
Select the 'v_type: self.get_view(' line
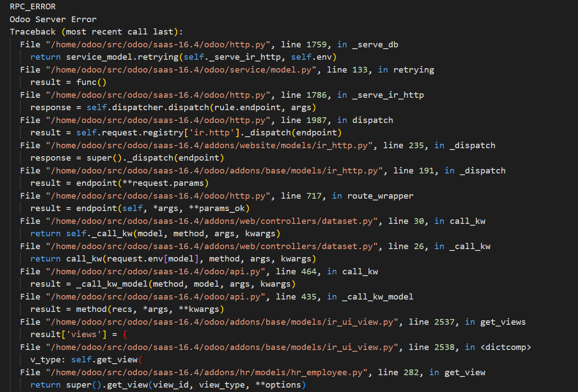point(86,360)
